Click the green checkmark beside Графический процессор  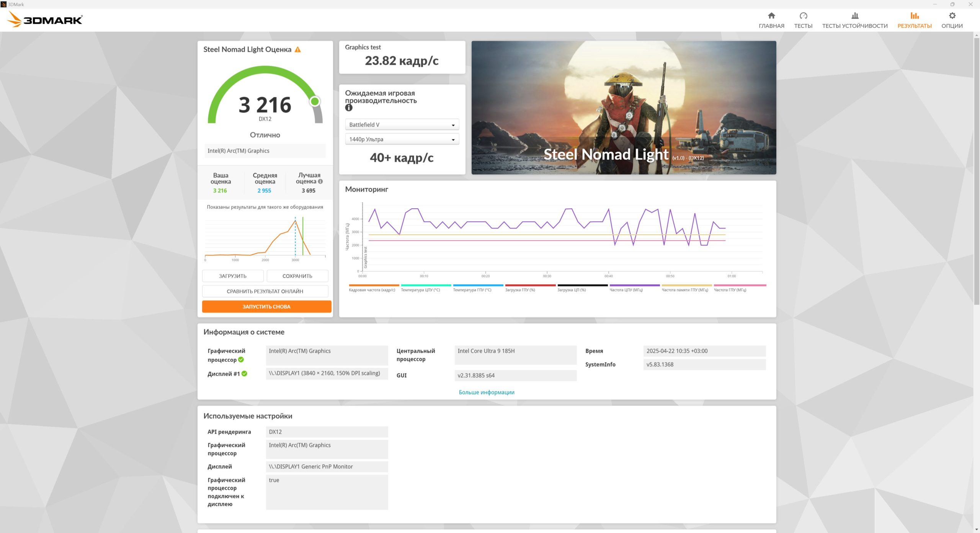241,360
